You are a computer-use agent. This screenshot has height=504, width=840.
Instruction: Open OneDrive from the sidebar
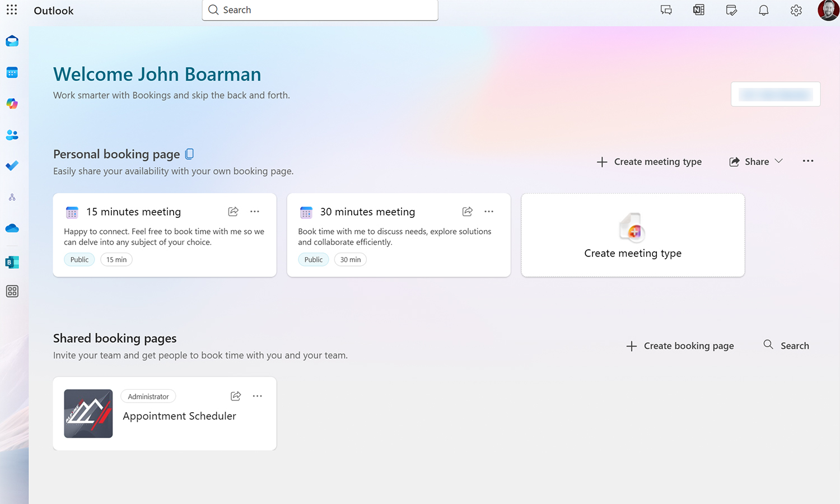click(x=12, y=228)
